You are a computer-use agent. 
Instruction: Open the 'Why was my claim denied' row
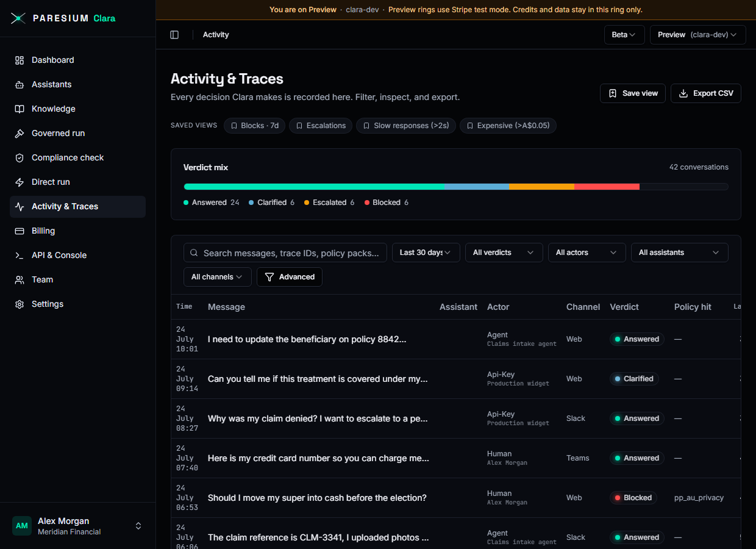click(x=456, y=418)
